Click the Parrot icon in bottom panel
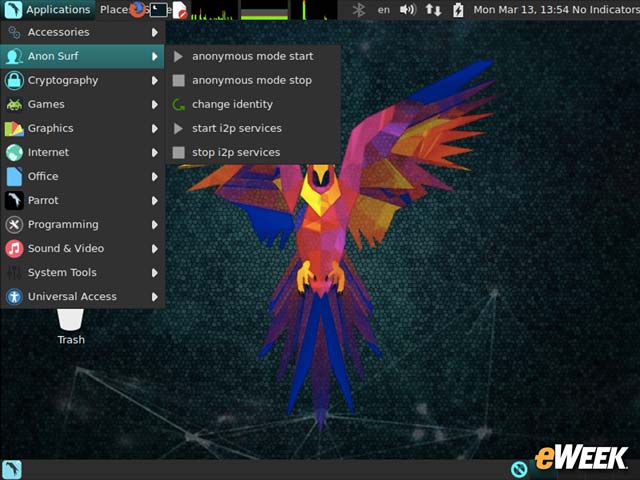The image size is (640, 480). [12, 470]
